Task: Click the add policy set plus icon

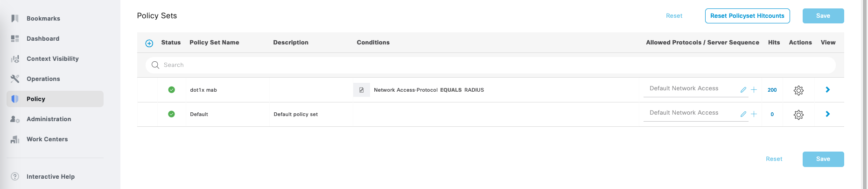Action: click(149, 43)
